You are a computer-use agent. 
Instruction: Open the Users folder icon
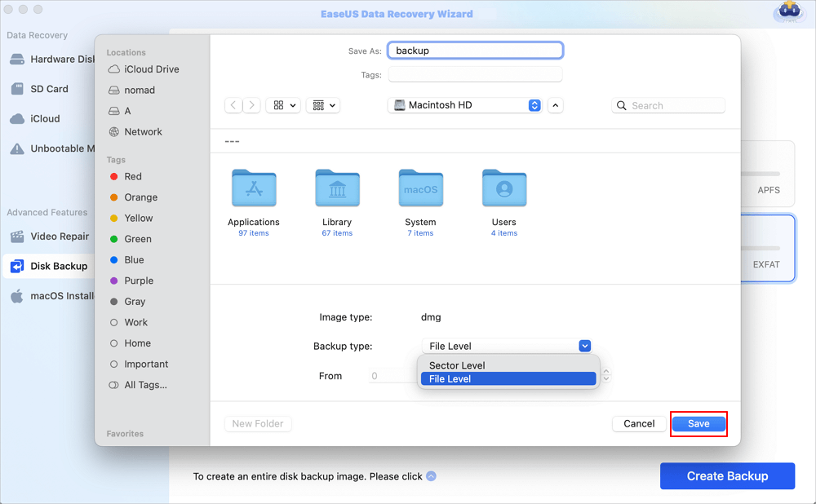[x=503, y=188]
